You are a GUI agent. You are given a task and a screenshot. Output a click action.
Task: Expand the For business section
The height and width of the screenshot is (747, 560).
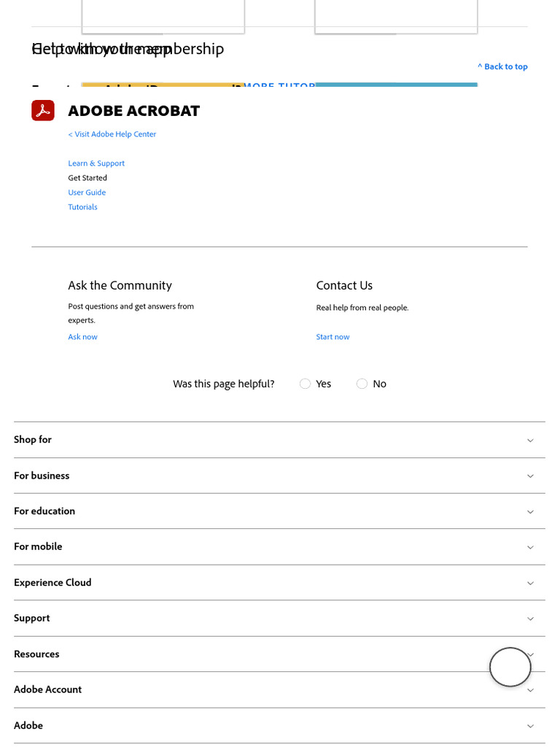point(279,476)
